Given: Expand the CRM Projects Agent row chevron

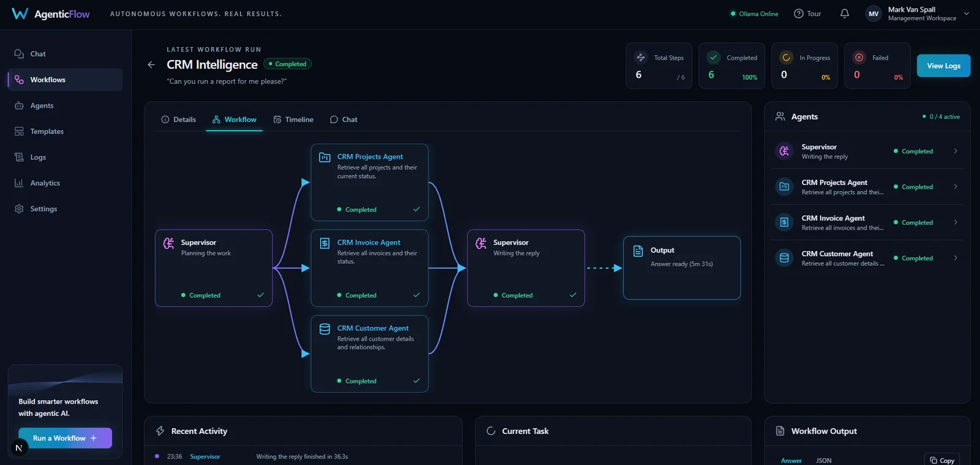Looking at the screenshot, I should coord(956,187).
